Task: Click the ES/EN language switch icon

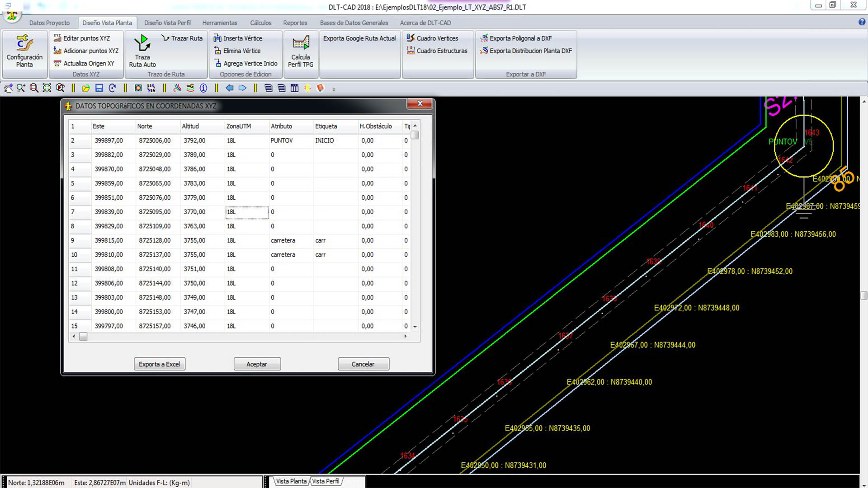Action: coord(151,88)
